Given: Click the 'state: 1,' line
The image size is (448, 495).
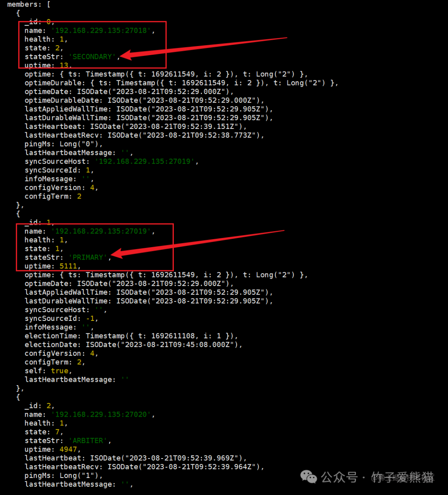Looking at the screenshot, I should [x=44, y=249].
